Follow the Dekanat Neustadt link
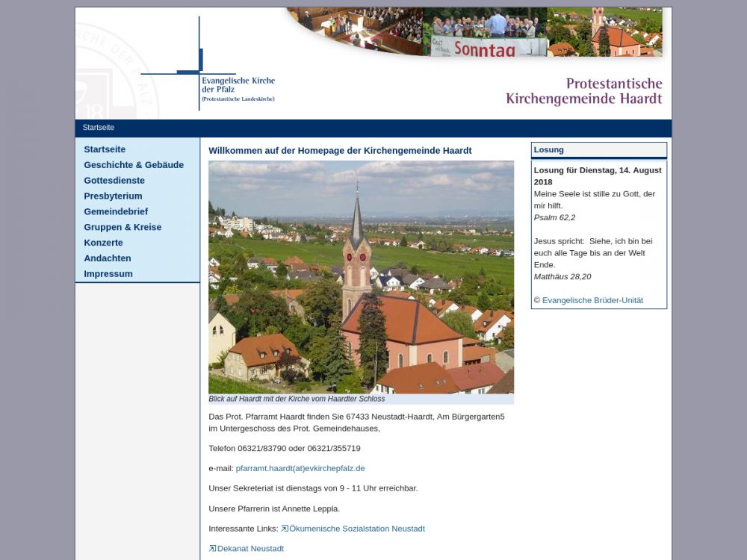The height and width of the screenshot is (560, 747). [x=250, y=549]
